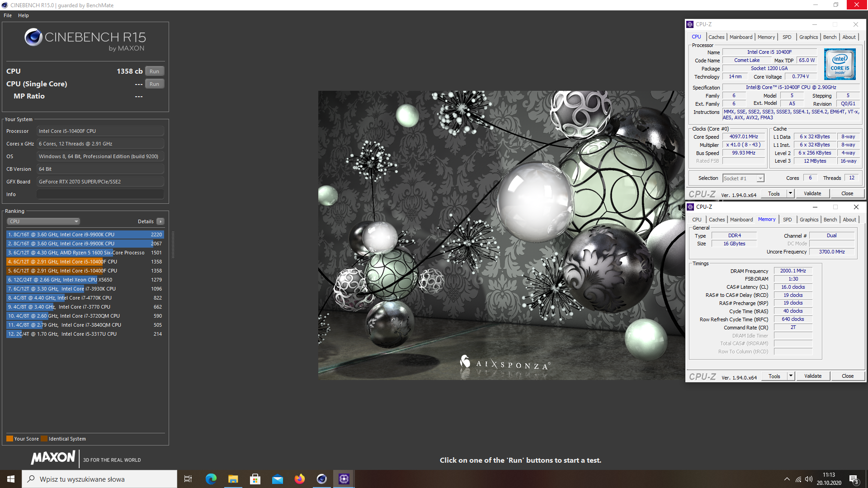Switch to SPD tab in lower CPU-Z window
This screenshot has width=868, height=488.
[x=788, y=220]
